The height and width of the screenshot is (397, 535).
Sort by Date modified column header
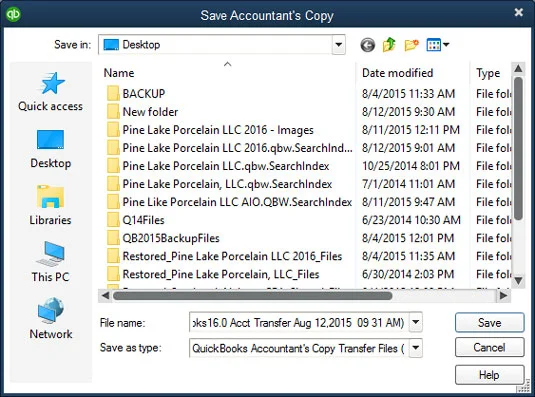tap(397, 73)
